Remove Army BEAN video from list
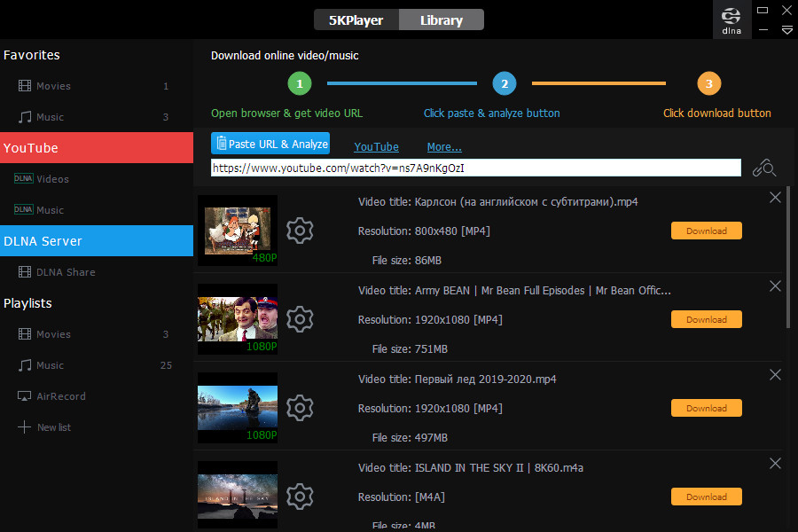This screenshot has width=798, height=532. (x=775, y=286)
